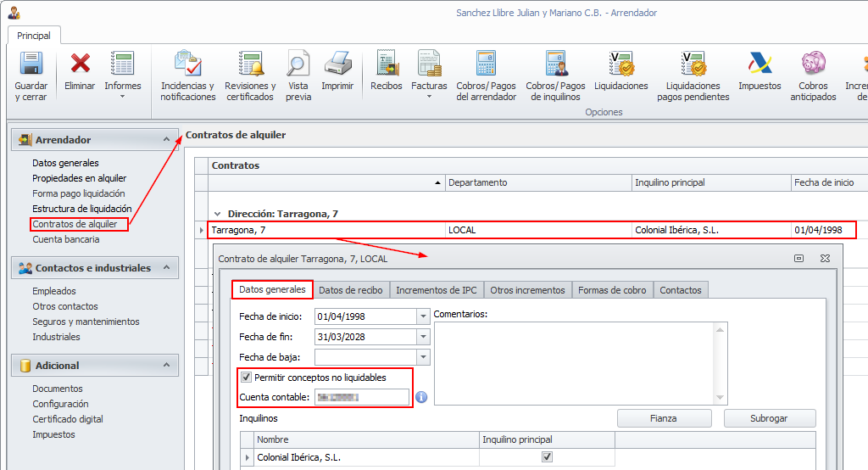Open Empleados in sidebar
The image size is (868, 470).
(54, 291)
